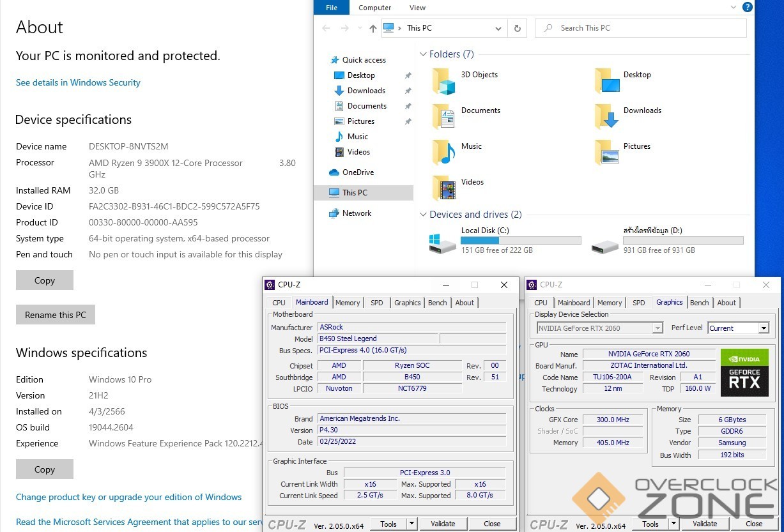
Task: Click the Explorer forward arrow
Action: click(x=345, y=28)
